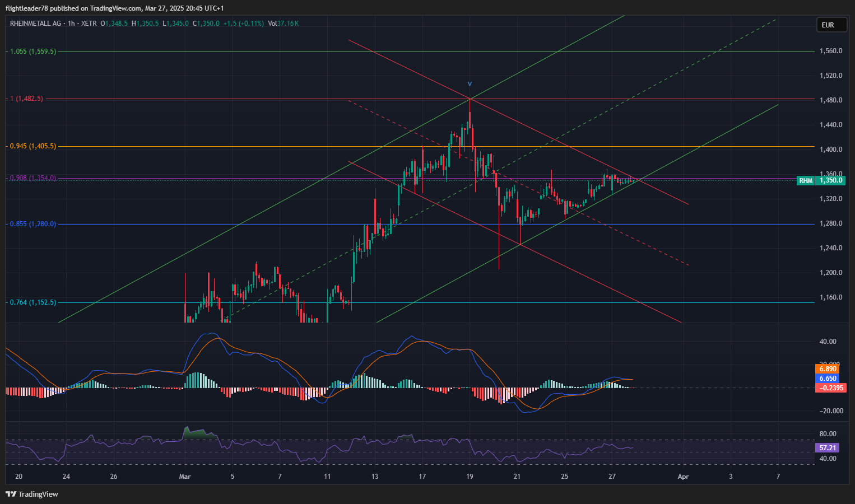
Task: Click 1,560.0 on the price axis
Action: pyautogui.click(x=831, y=51)
